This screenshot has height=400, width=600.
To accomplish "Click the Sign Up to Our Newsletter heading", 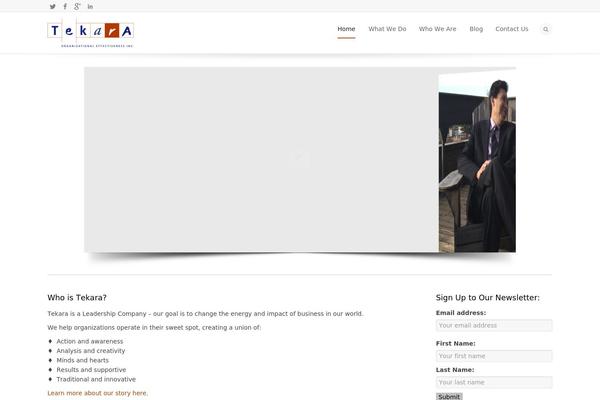I will [x=488, y=297].
